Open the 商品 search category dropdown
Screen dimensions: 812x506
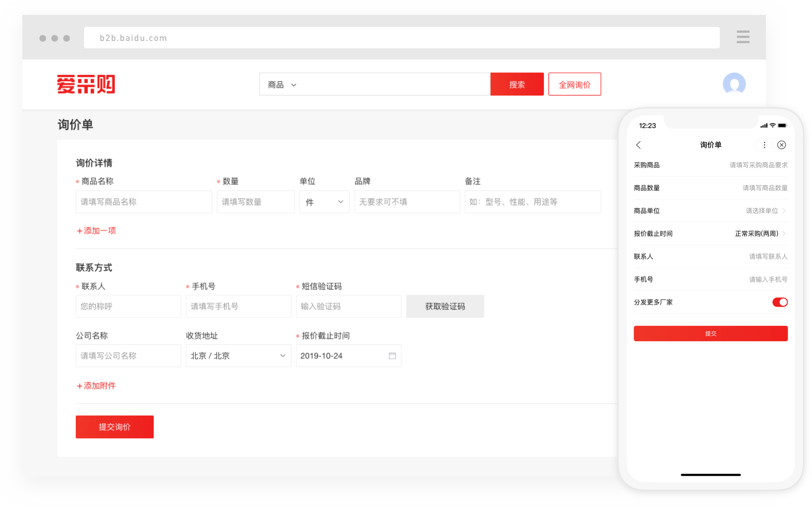[x=282, y=85]
